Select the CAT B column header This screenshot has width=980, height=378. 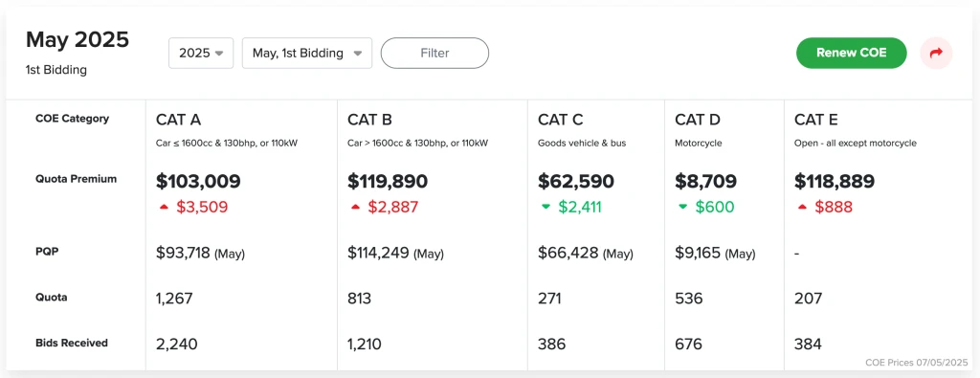point(370,120)
